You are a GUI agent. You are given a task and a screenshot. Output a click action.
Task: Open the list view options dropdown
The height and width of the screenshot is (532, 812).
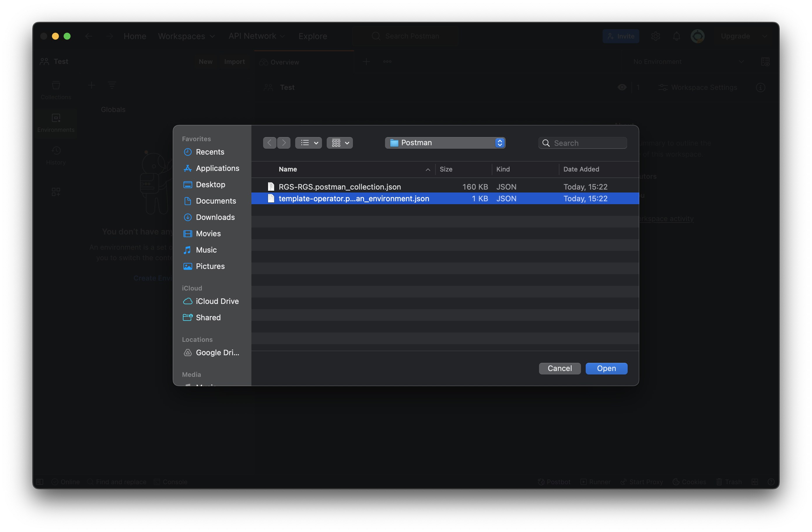308,143
